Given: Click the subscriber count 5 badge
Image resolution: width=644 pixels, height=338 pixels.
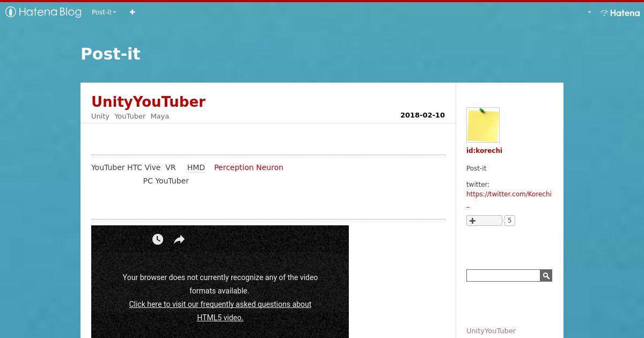Looking at the screenshot, I should tap(510, 221).
